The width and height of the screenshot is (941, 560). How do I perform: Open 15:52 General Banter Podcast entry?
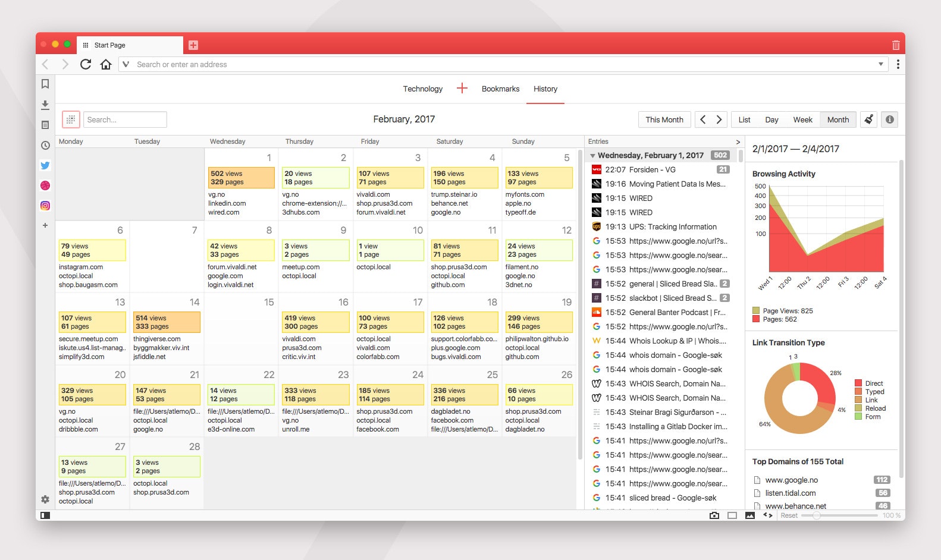(660, 312)
